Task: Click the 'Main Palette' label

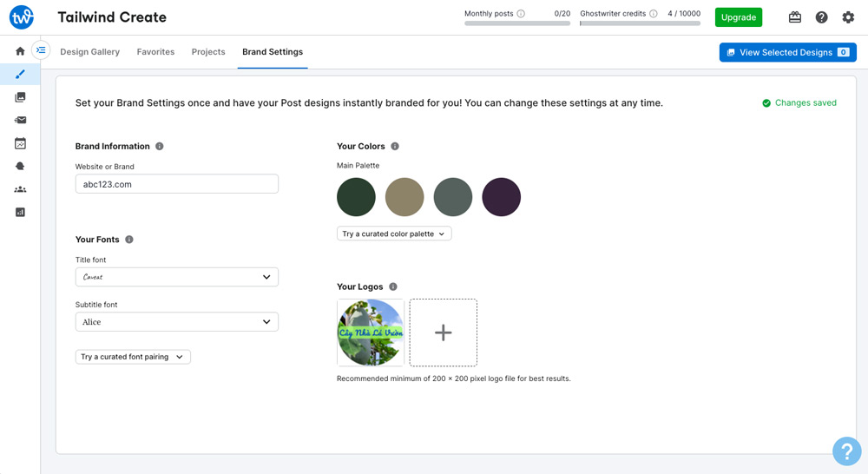Action: [x=358, y=166]
